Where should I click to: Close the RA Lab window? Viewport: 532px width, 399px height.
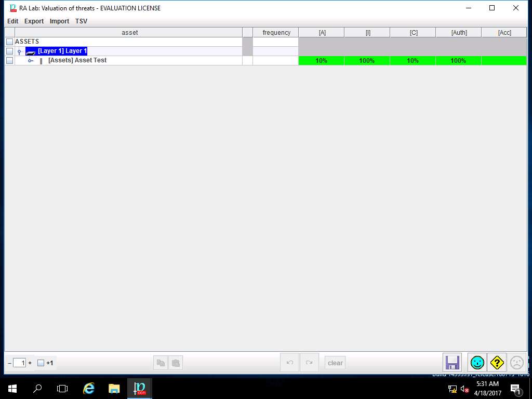pos(516,8)
